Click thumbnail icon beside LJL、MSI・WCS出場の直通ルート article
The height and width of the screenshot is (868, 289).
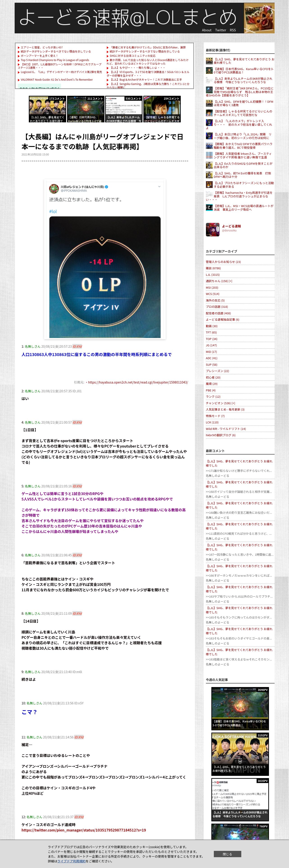(209, 208)
